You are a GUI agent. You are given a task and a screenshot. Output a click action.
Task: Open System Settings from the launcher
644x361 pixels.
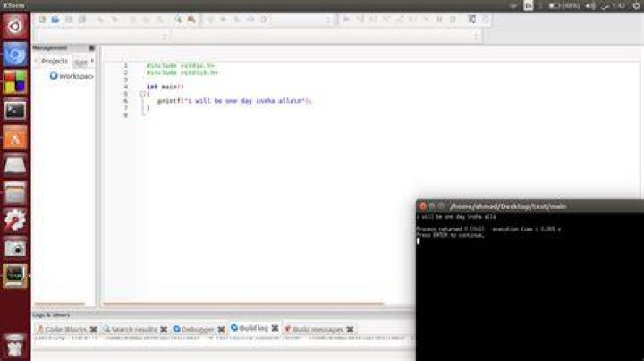(x=15, y=220)
